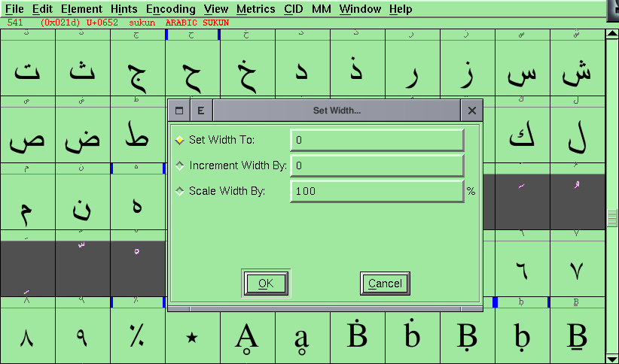619x364 pixels.
Task: Select the Increment Width By option
Action: point(179,165)
